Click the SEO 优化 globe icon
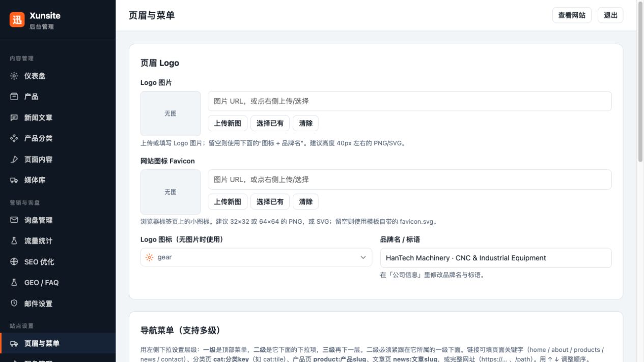644x362 pixels. click(14, 262)
